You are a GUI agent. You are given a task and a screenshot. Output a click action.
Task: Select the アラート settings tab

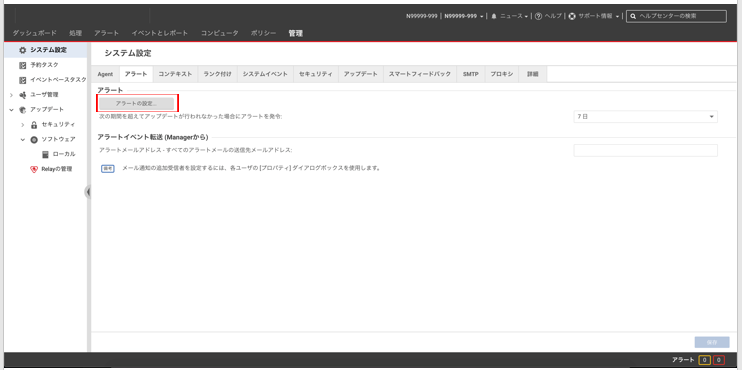pyautogui.click(x=136, y=74)
